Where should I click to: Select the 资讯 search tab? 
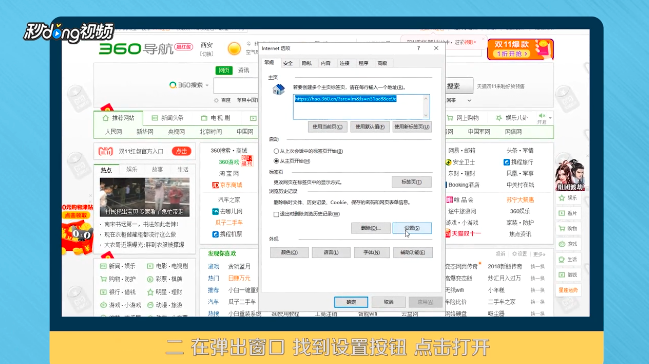click(x=243, y=70)
